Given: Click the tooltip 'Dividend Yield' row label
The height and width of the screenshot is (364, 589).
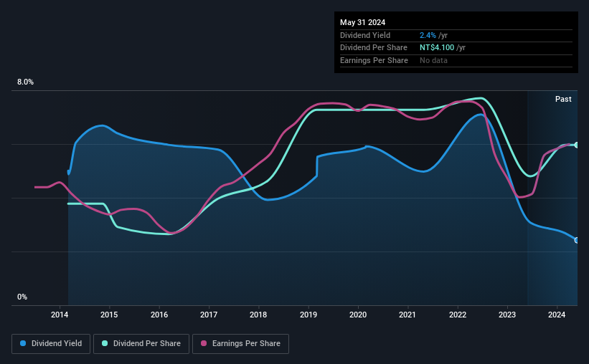Looking at the screenshot, I should 365,35.
